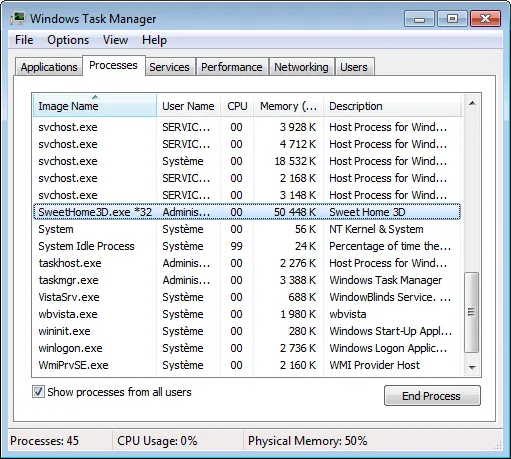
Task: Sort processes by Memory column
Action: pyautogui.click(x=288, y=106)
